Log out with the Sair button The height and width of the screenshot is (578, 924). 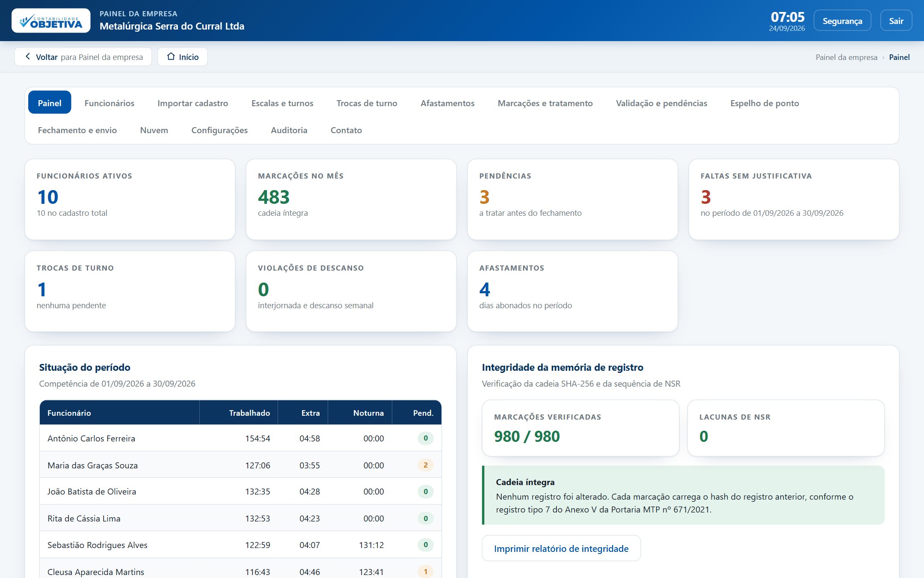[896, 21]
